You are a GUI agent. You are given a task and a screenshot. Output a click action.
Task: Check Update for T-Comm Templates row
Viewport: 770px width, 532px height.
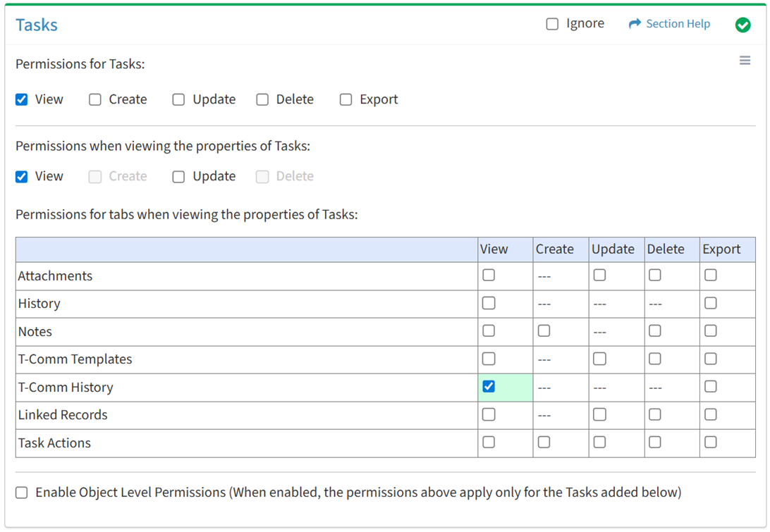(599, 359)
